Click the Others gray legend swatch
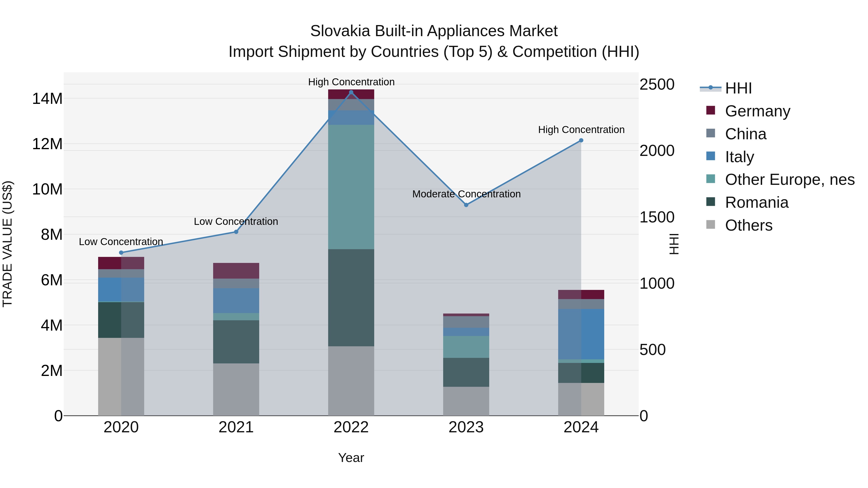The image size is (868, 488). coord(711,225)
